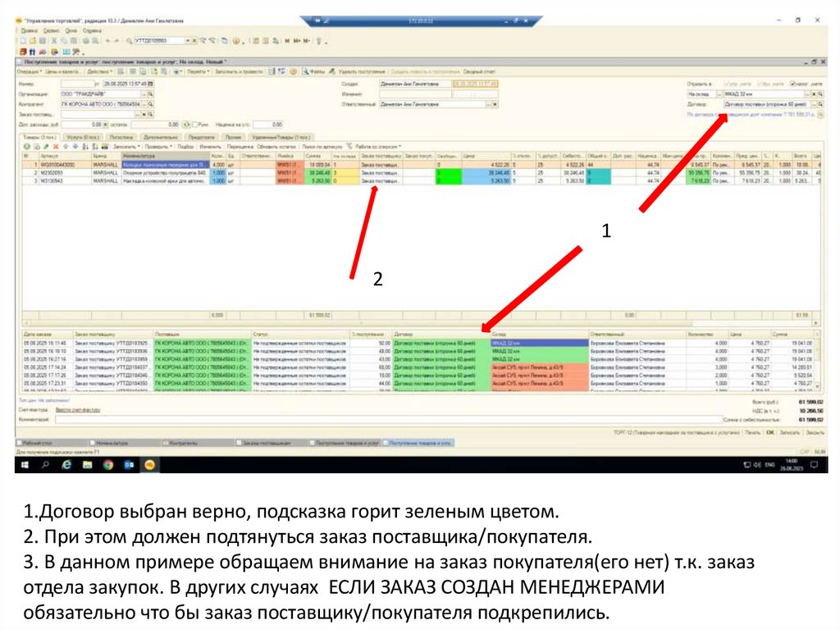Open the Правка menu
Viewport: 840px width, 629px height.
(29, 30)
